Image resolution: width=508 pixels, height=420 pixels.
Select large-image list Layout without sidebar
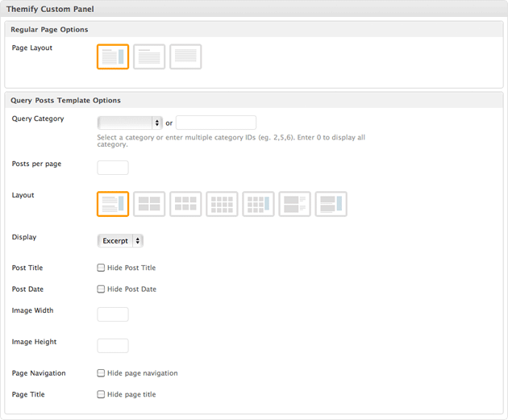coord(294,204)
